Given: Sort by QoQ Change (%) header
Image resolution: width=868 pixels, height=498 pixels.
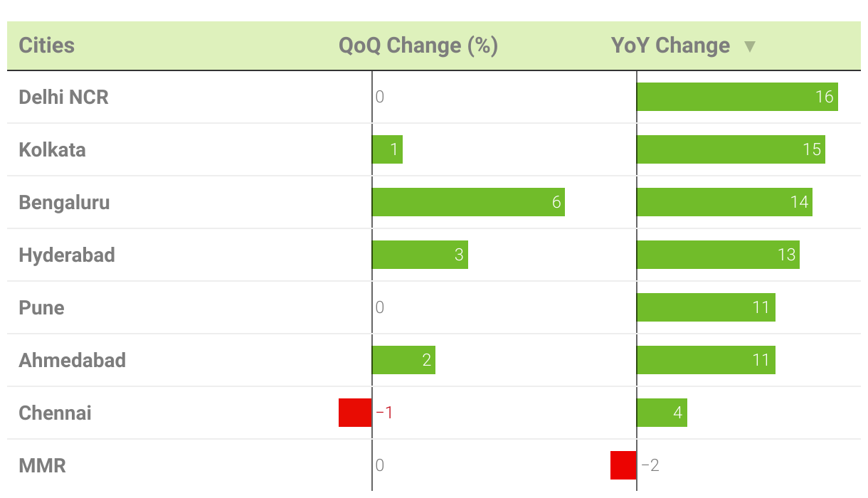Looking at the screenshot, I should (x=418, y=46).
